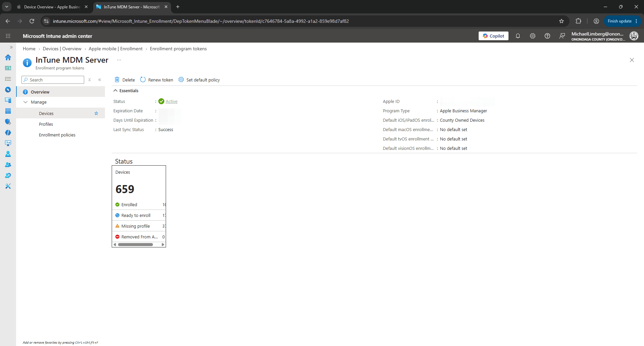This screenshot has height=346, width=644.
Task: Click the Copilot button
Action: pos(493,36)
